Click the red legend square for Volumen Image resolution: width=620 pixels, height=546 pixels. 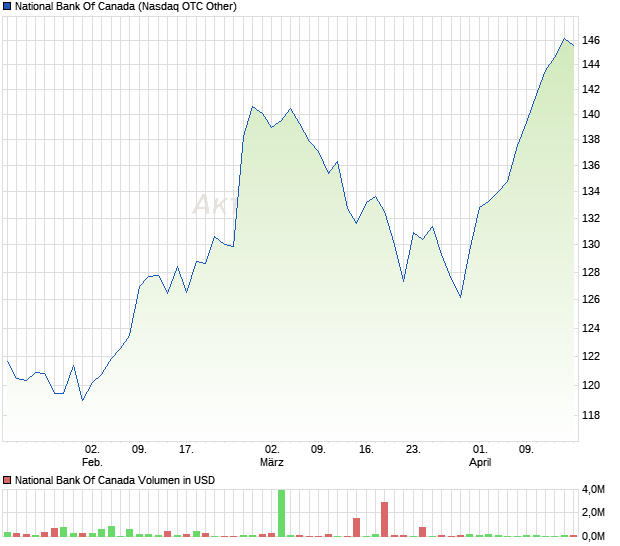coord(7,480)
